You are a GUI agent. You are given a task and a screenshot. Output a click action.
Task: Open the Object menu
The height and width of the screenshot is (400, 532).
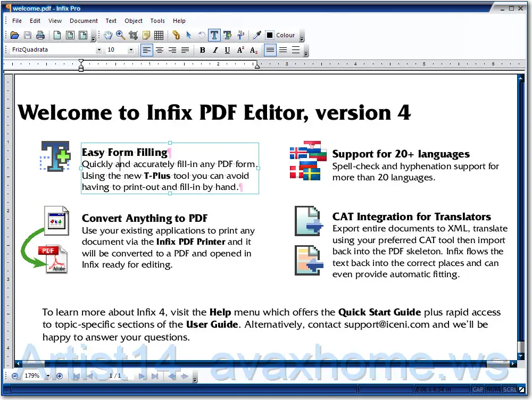[134, 21]
